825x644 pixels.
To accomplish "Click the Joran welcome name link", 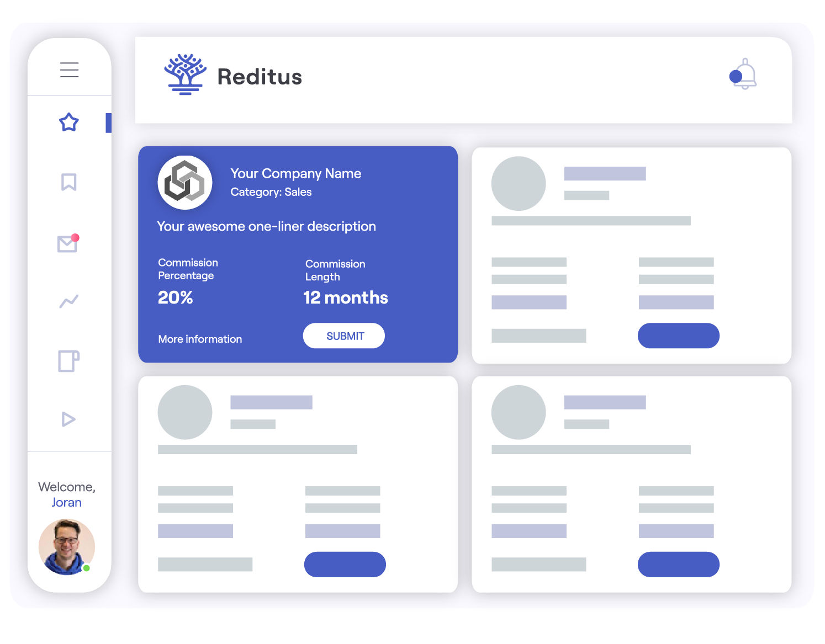I will tap(66, 502).
